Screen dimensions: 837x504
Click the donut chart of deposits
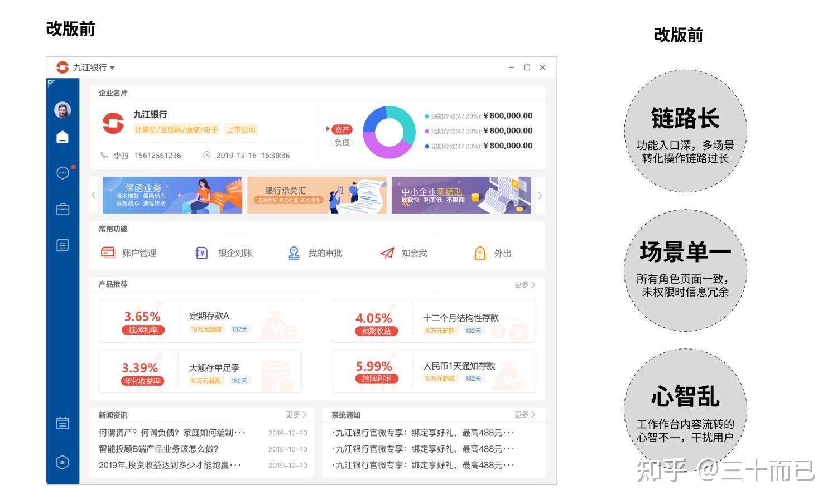tap(389, 132)
